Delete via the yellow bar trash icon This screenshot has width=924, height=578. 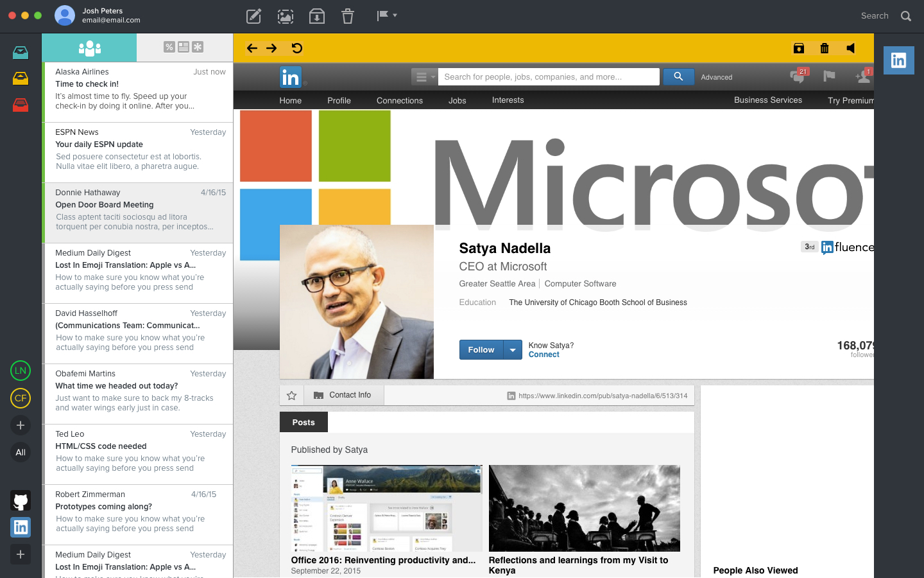pyautogui.click(x=825, y=48)
